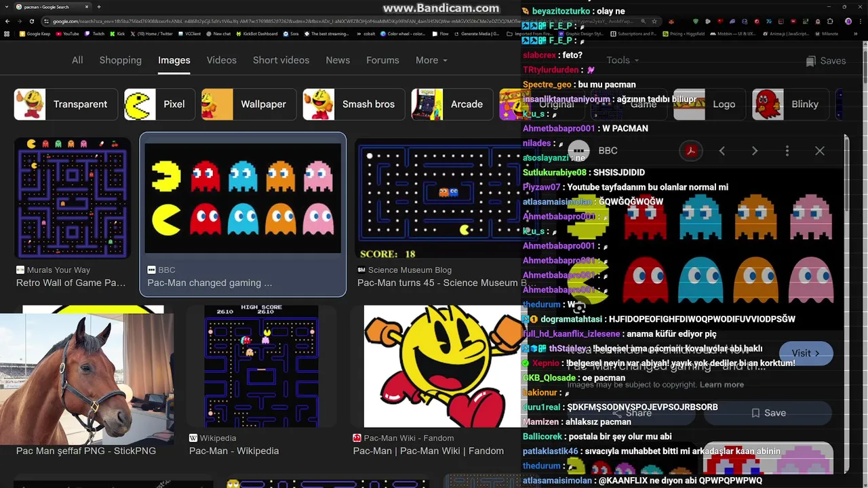The width and height of the screenshot is (868, 488).
Task: Open the Home / Twitter bookmark
Action: click(x=152, y=33)
